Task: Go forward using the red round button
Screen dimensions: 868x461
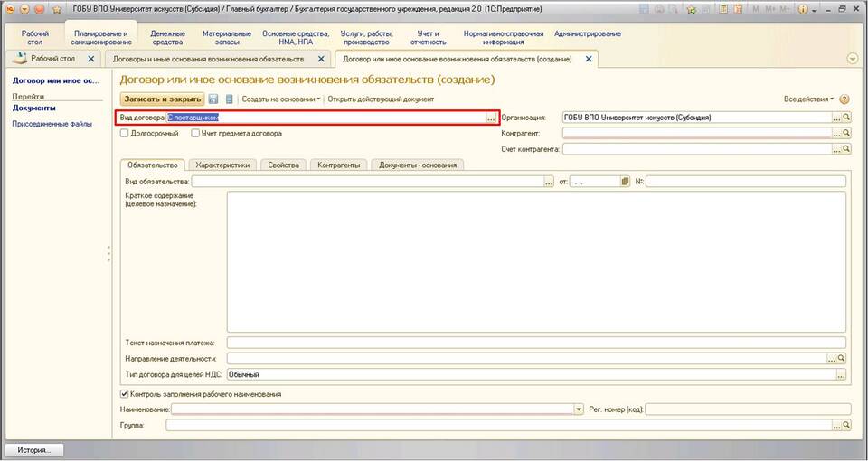Action: click(39, 9)
